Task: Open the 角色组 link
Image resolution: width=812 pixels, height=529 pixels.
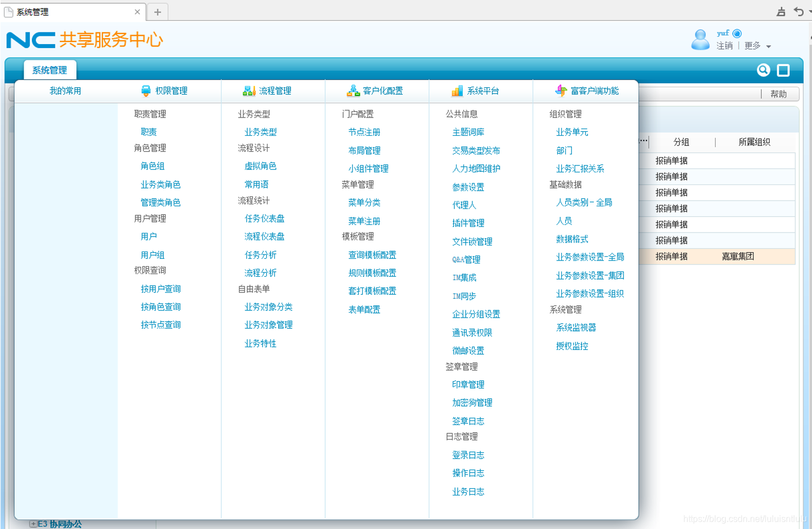Action: pyautogui.click(x=153, y=166)
